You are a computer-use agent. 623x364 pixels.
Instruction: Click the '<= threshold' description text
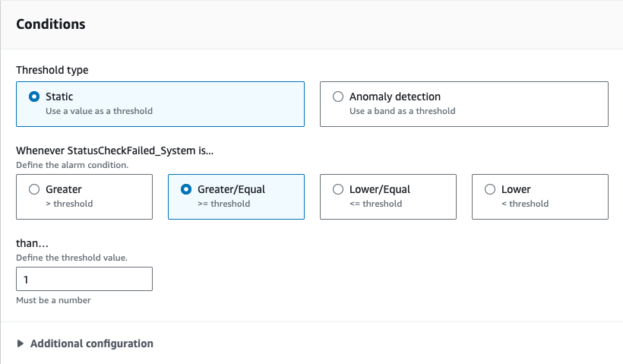(x=375, y=204)
